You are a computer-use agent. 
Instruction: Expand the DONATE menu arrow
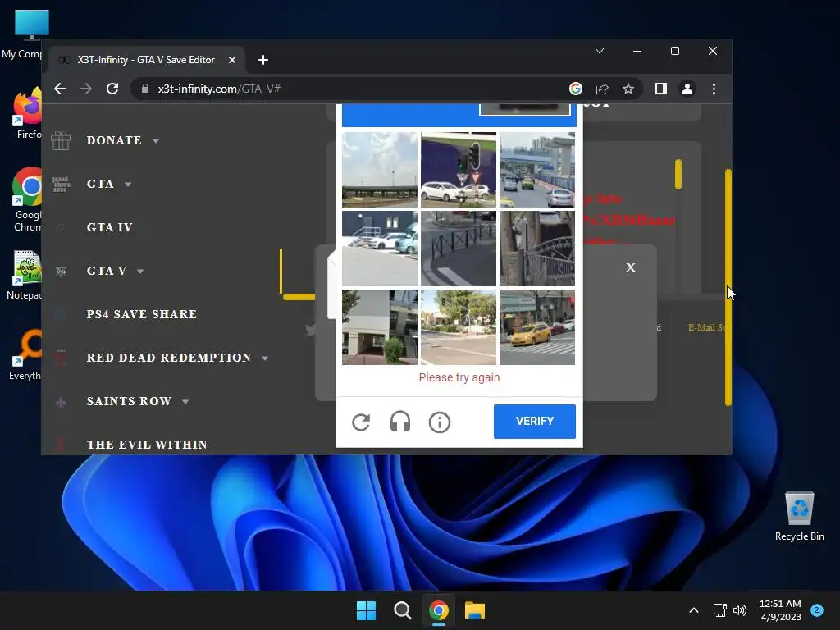[x=156, y=141]
